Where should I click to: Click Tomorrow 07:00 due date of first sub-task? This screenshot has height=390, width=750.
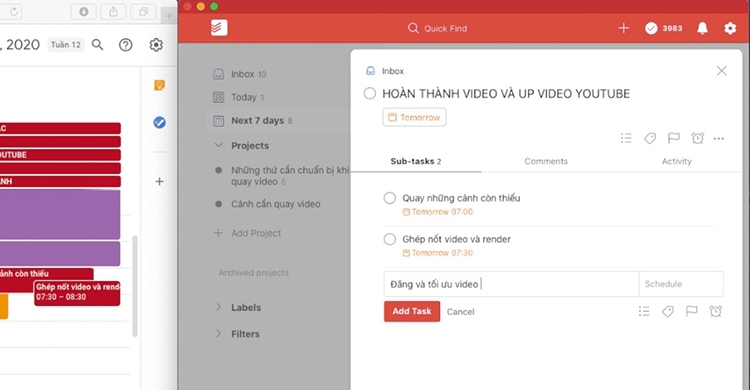(x=437, y=212)
